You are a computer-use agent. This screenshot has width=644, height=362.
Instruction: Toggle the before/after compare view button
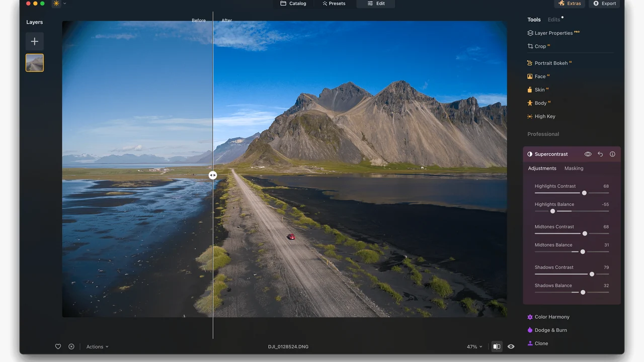(x=497, y=346)
